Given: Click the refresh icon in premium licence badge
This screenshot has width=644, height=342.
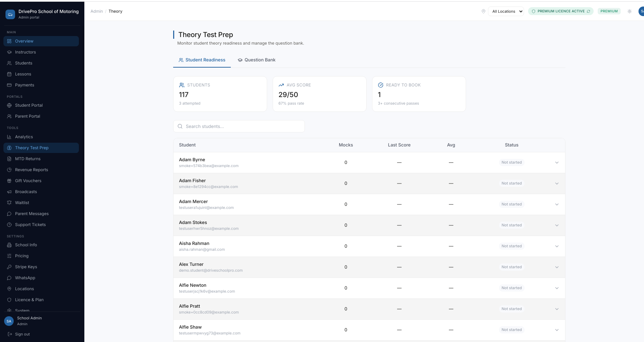Looking at the screenshot, I should [x=588, y=11].
